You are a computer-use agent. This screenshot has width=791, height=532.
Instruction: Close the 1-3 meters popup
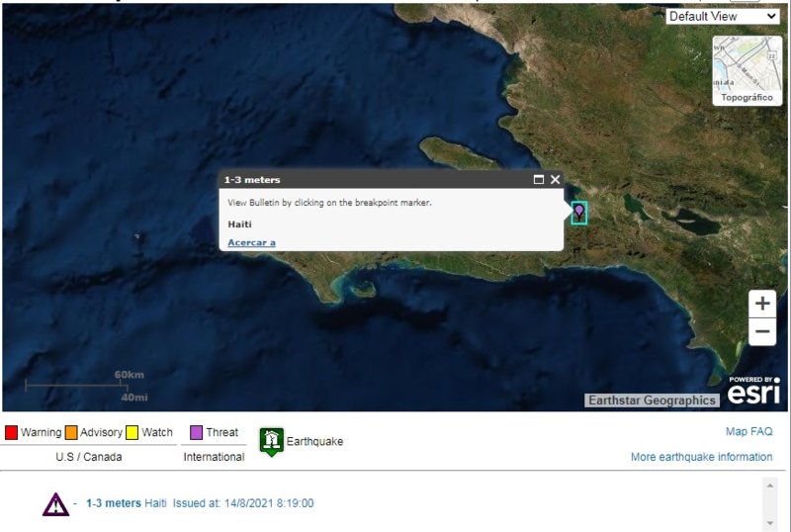tap(556, 180)
